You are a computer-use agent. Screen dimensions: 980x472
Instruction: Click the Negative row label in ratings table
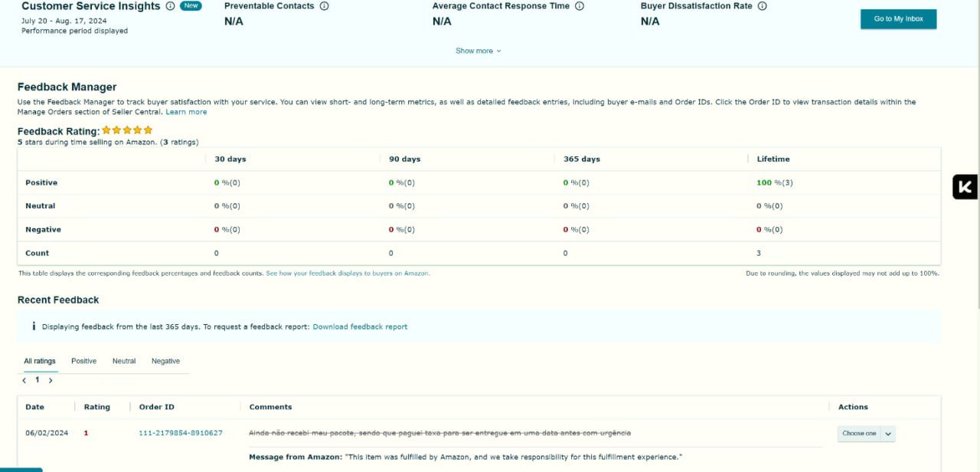[x=43, y=229]
